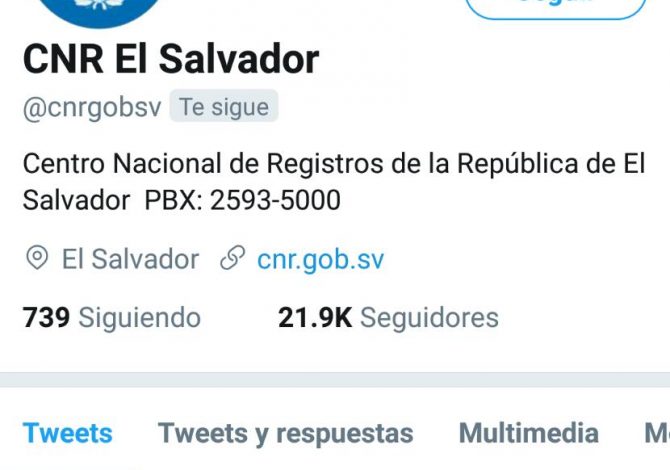Image resolution: width=670 pixels, height=470 pixels.
Task: Tap the CNR El Salvador profile name
Action: [x=171, y=59]
